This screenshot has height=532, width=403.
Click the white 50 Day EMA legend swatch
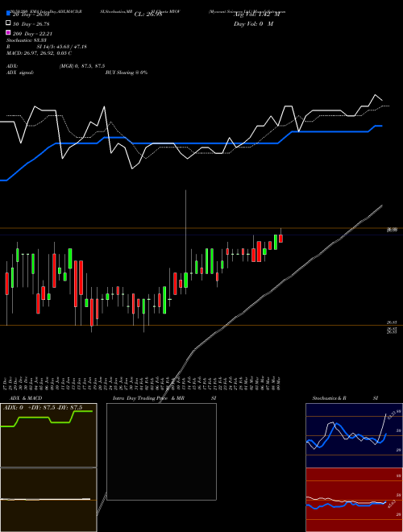coord(8,23)
